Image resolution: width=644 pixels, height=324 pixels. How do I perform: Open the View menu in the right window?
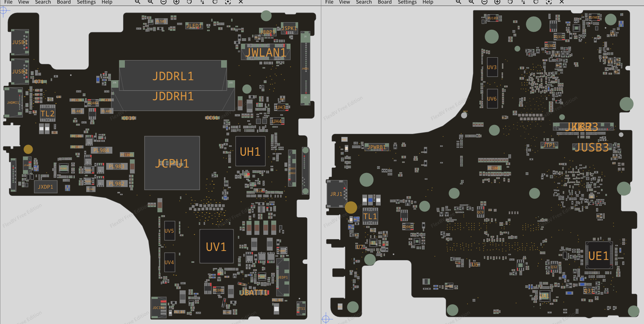coord(344,2)
